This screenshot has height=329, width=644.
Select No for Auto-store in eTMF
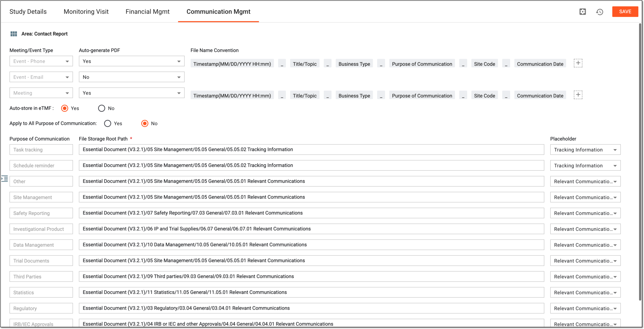(101, 108)
